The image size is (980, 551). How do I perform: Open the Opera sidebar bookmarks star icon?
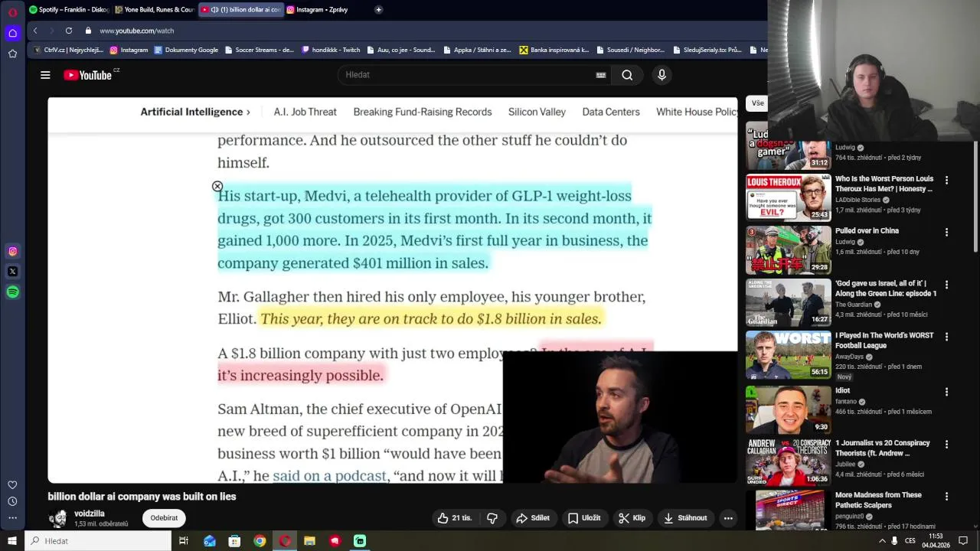click(x=12, y=54)
